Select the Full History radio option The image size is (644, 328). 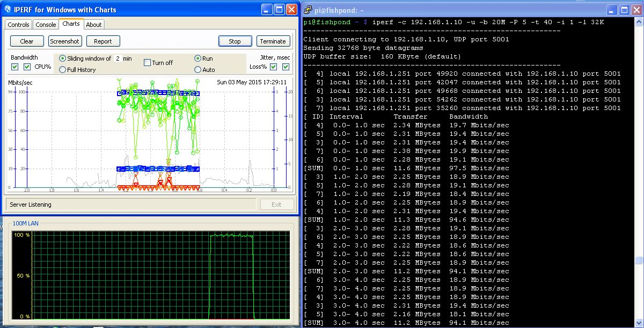pos(63,70)
